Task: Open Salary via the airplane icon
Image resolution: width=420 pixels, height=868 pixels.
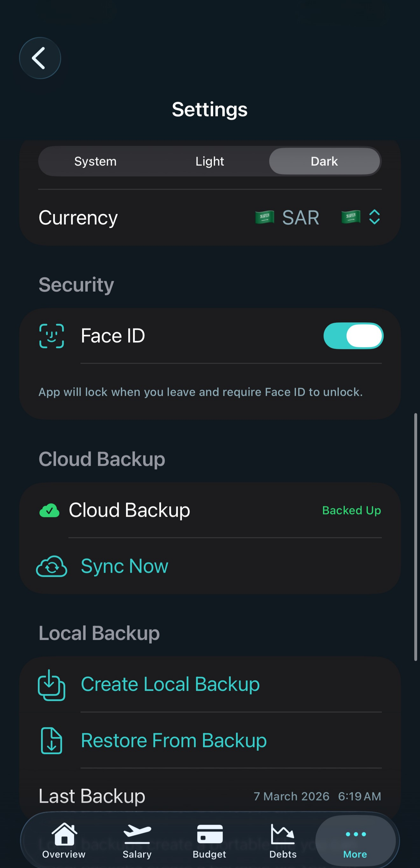Action: (x=137, y=835)
